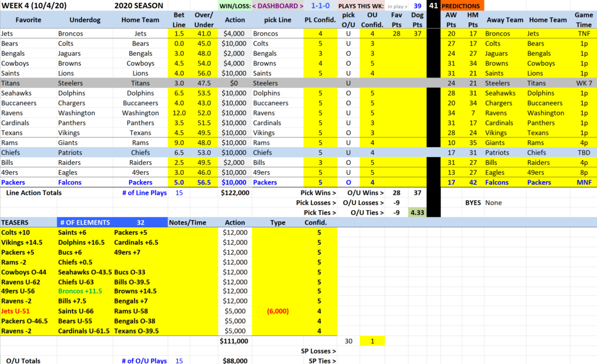Select the WK 7 game time cell
597x364 pixels.
click(x=584, y=83)
